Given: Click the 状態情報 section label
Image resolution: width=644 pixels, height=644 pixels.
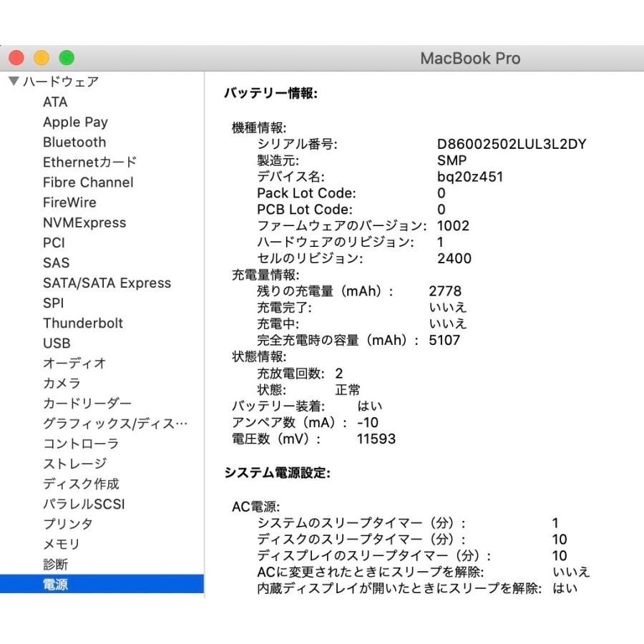Looking at the screenshot, I should click(x=259, y=356).
